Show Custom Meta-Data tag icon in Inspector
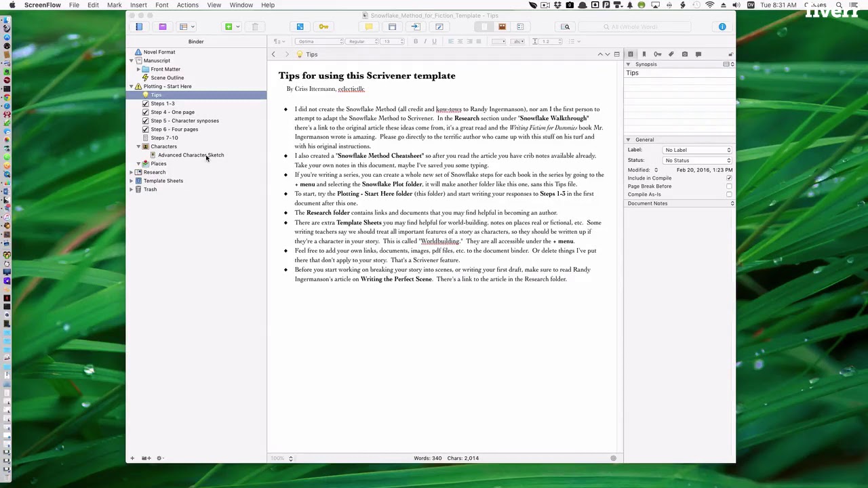Image resolution: width=868 pixels, height=488 pixels. point(671,54)
